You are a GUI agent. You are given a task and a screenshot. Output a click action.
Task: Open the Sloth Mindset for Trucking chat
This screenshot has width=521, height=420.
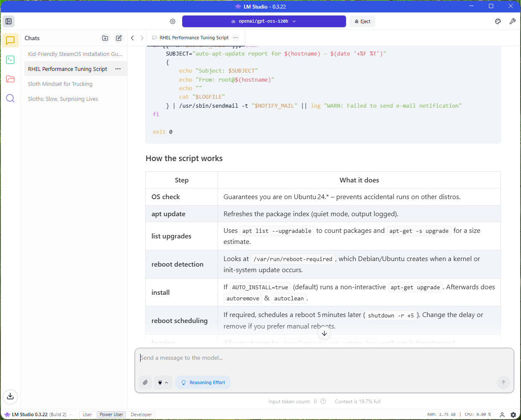60,84
